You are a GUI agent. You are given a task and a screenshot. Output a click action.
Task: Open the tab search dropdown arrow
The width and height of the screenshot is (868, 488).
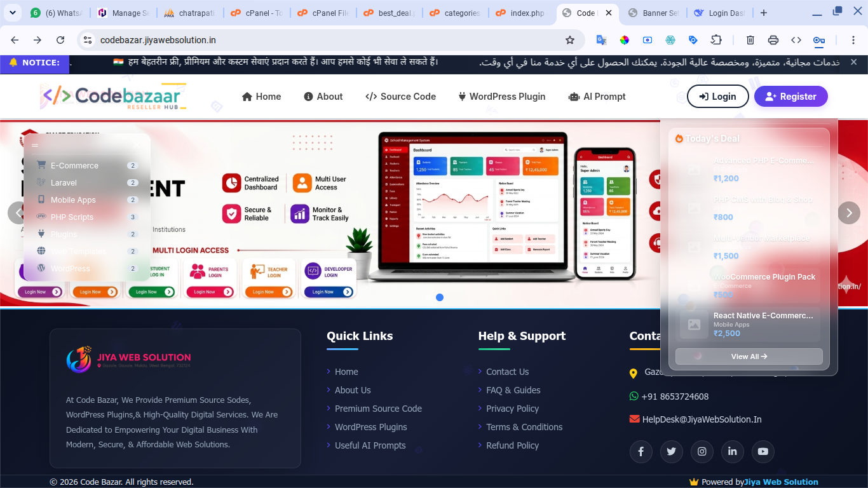14,13
